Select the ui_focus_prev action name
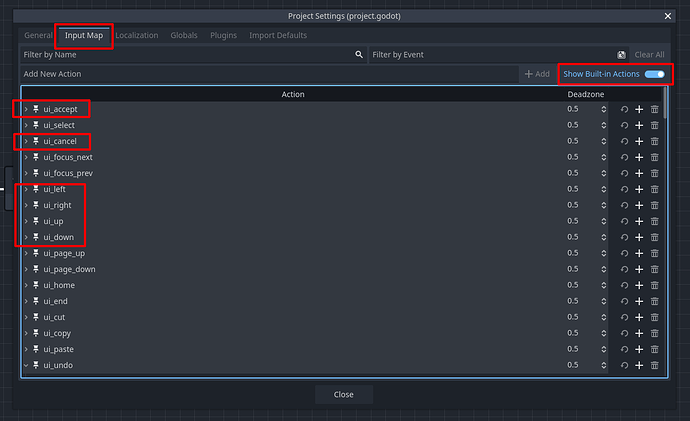 click(68, 173)
